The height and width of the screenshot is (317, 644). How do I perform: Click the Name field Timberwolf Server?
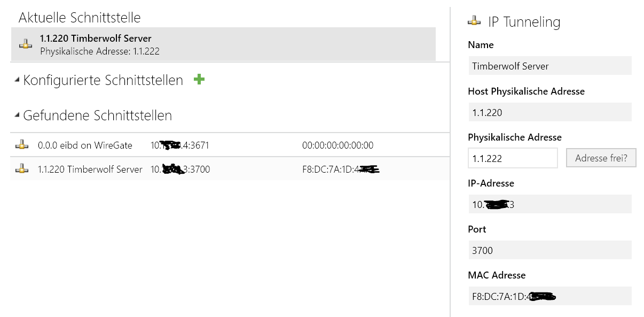click(x=549, y=66)
